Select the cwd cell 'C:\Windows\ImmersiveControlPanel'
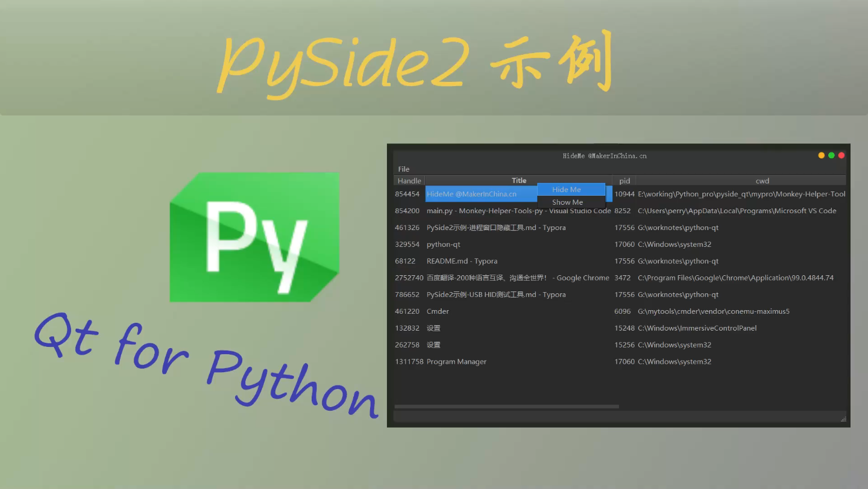 (x=741, y=328)
